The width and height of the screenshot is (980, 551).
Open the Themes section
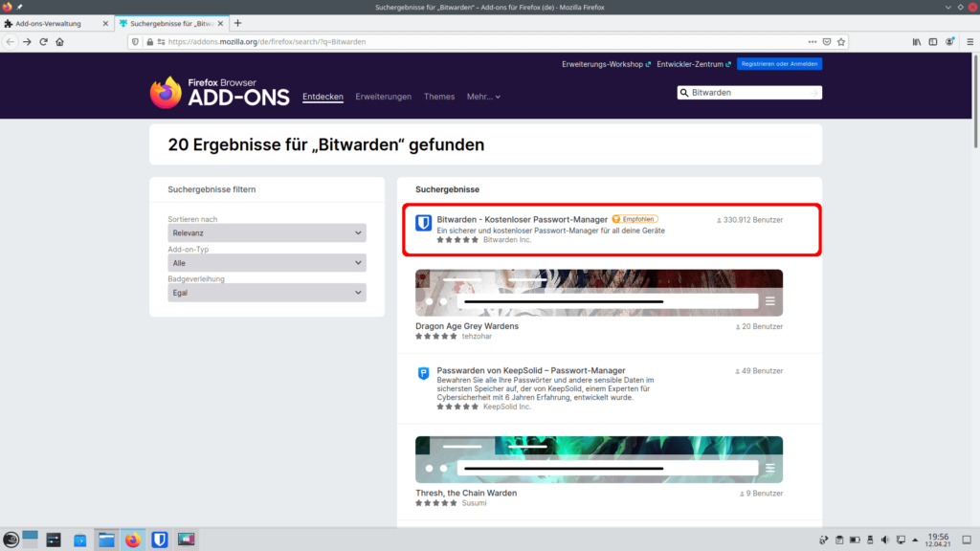pos(438,97)
